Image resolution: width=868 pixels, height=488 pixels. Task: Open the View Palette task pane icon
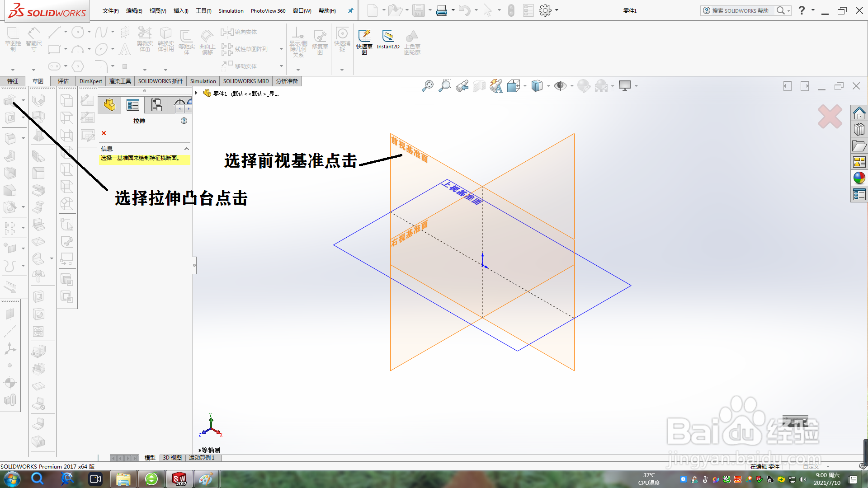pos(859,162)
